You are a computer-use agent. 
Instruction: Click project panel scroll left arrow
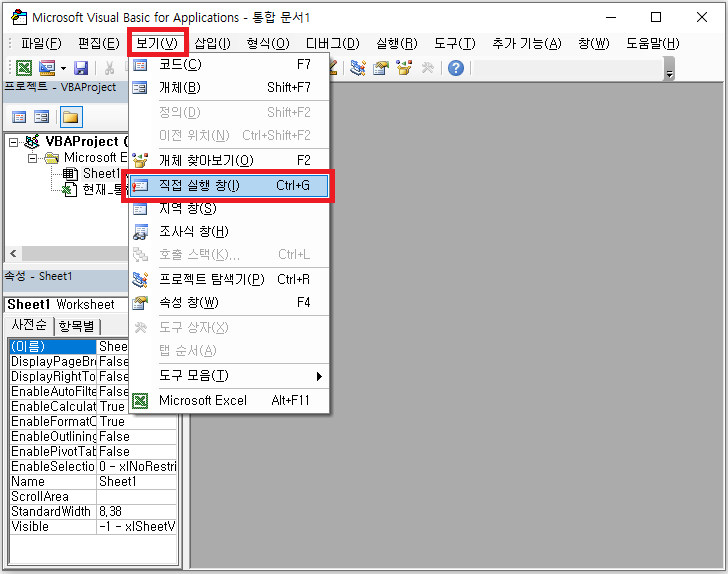click(x=13, y=254)
